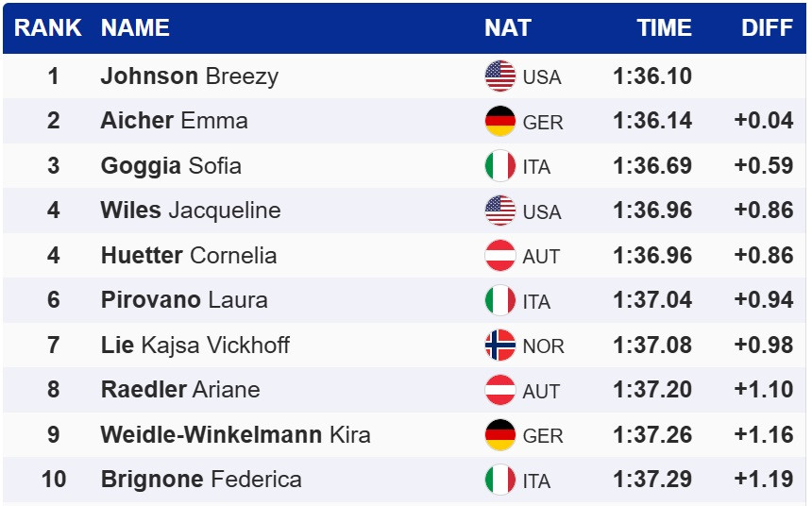Open Aicher Emma's profile link

[174, 121]
